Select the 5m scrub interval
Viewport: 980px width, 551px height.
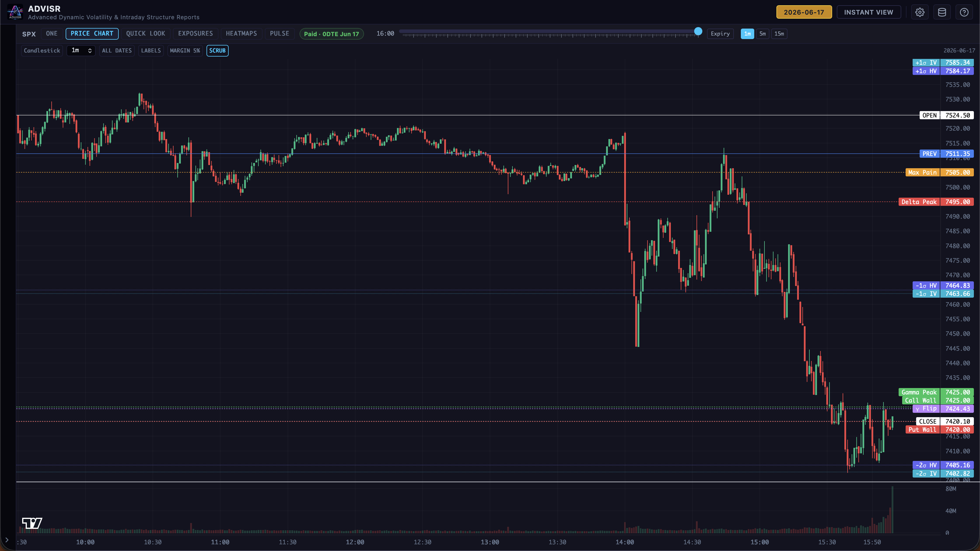(762, 34)
